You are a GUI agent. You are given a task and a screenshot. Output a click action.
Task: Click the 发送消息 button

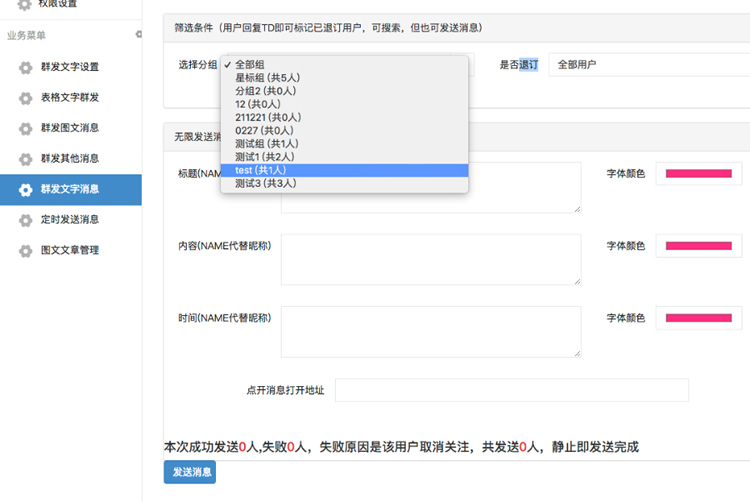pyautogui.click(x=190, y=472)
